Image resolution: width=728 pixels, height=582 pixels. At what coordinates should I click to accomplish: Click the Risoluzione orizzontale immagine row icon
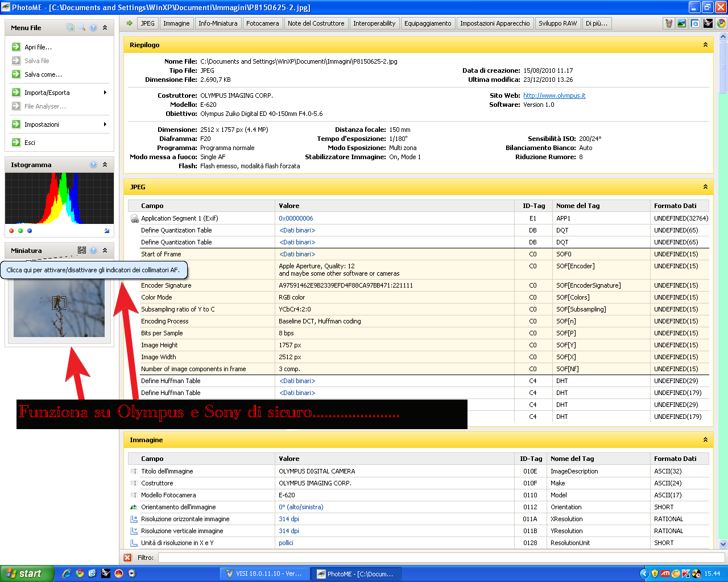134,519
